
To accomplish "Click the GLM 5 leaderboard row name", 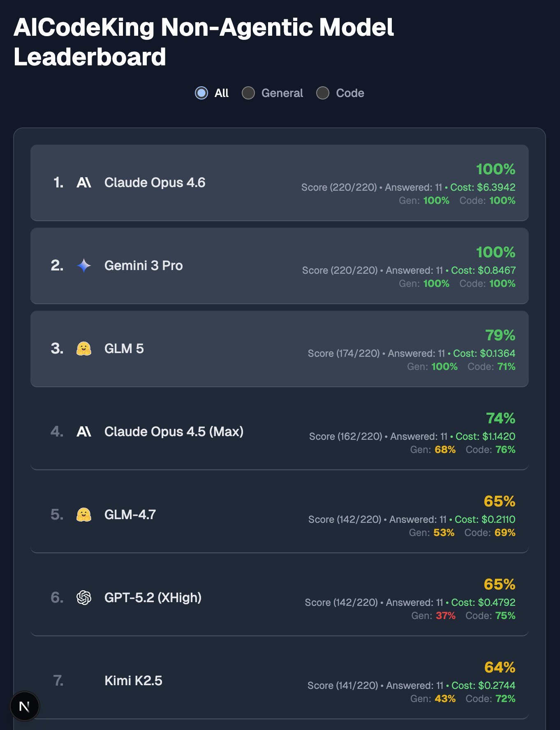I will (124, 349).
